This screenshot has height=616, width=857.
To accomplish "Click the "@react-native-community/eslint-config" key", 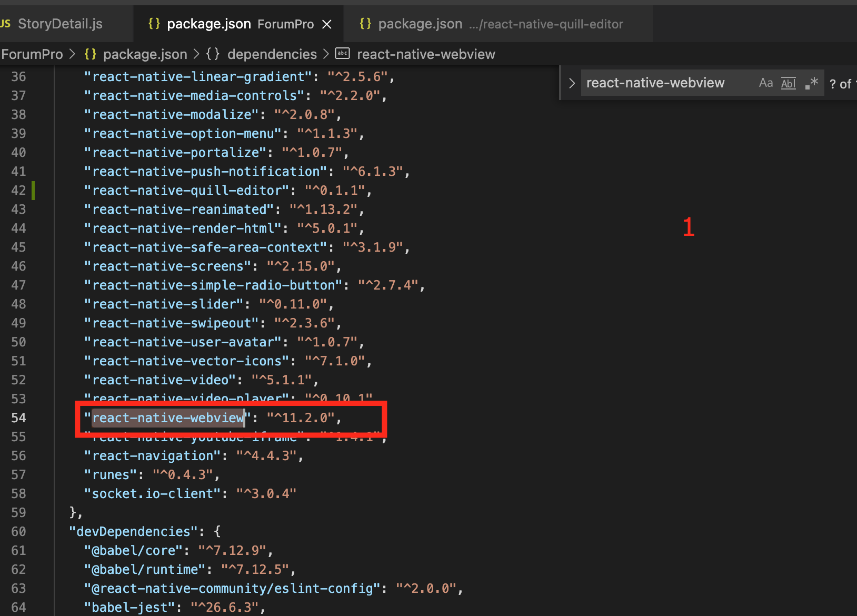I will coord(233,588).
